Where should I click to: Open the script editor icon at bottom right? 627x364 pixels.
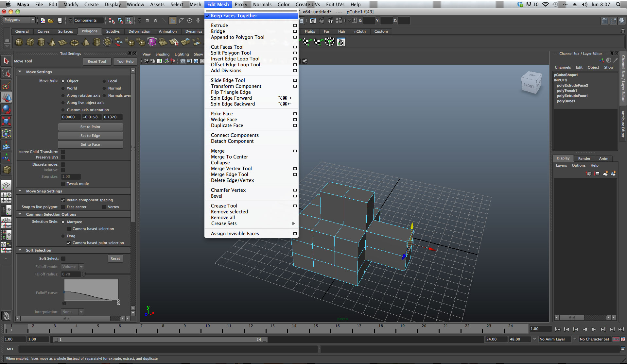pyautogui.click(x=623, y=349)
